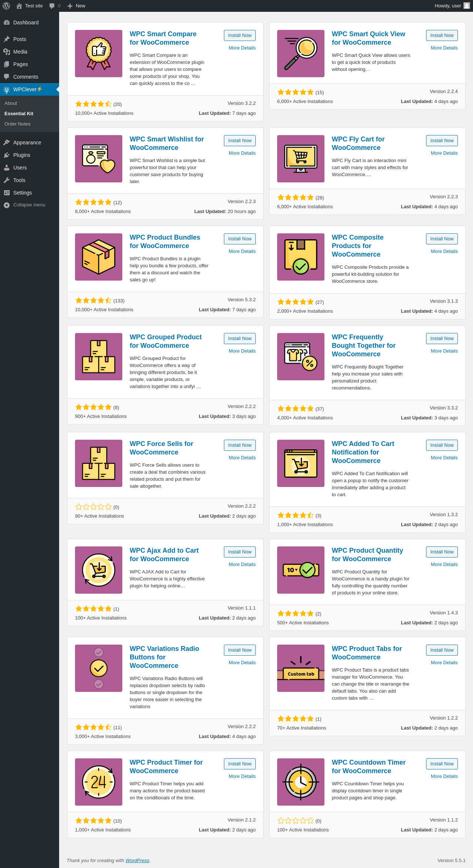Visit Test site from the admin bar

tap(30, 6)
